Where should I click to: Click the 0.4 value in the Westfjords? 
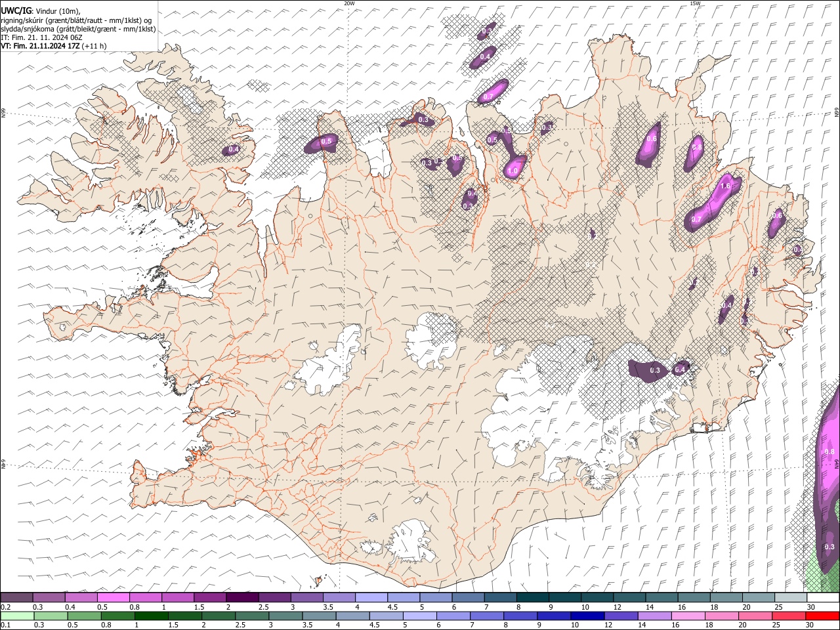point(233,150)
